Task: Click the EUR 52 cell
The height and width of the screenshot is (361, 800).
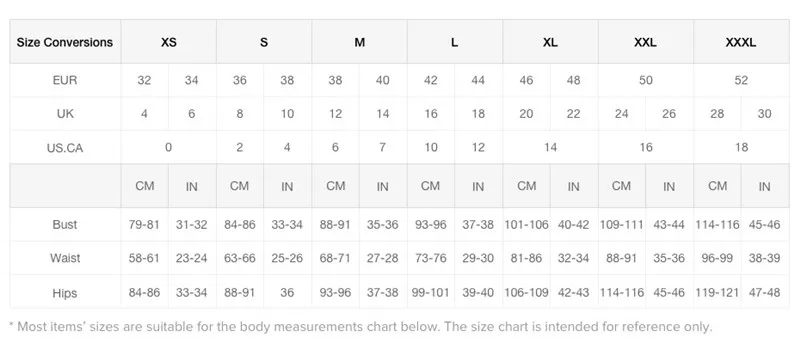Action: click(x=741, y=80)
